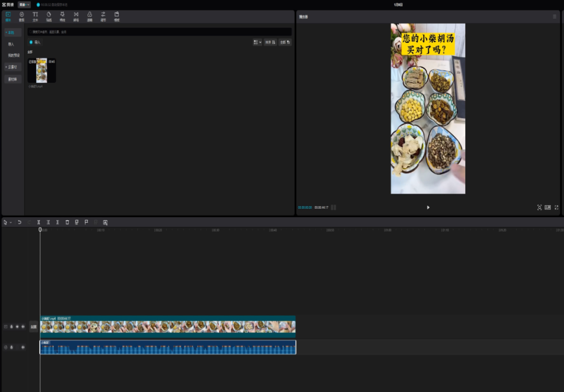
Task: Click the fullscreen icon in player panel
Action: pyautogui.click(x=556, y=207)
